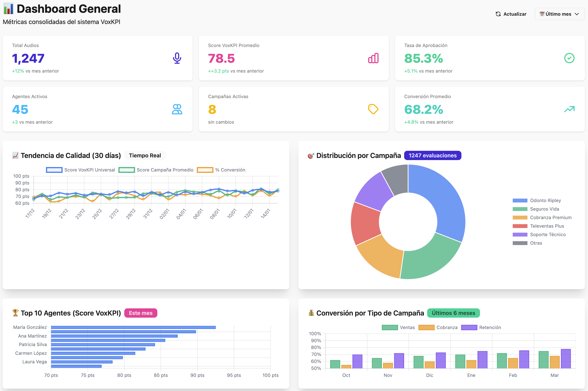
Task: Select the Últimos 6 meses badge
Action: point(454,313)
